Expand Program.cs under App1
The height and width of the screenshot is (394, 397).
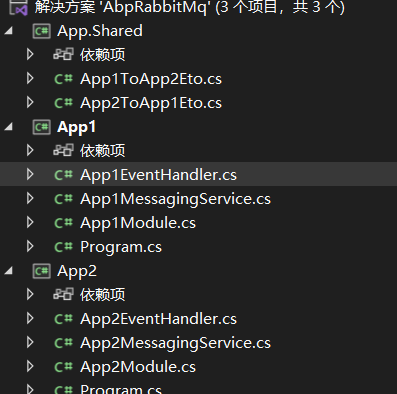(30, 246)
